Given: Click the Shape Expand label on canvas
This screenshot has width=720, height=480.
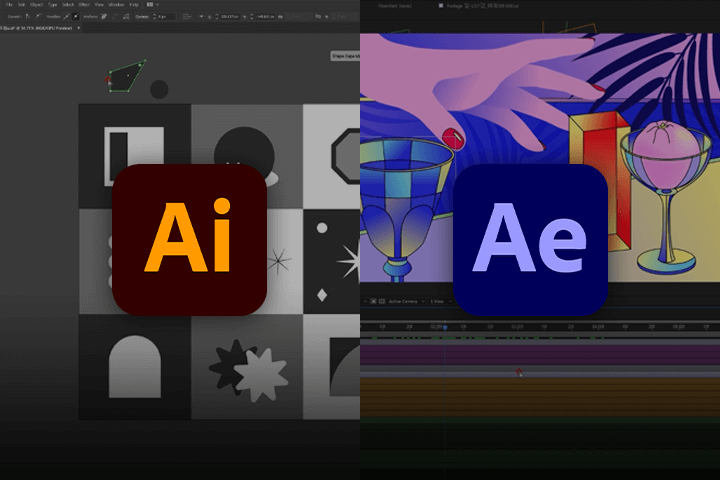Looking at the screenshot, I should (x=345, y=56).
